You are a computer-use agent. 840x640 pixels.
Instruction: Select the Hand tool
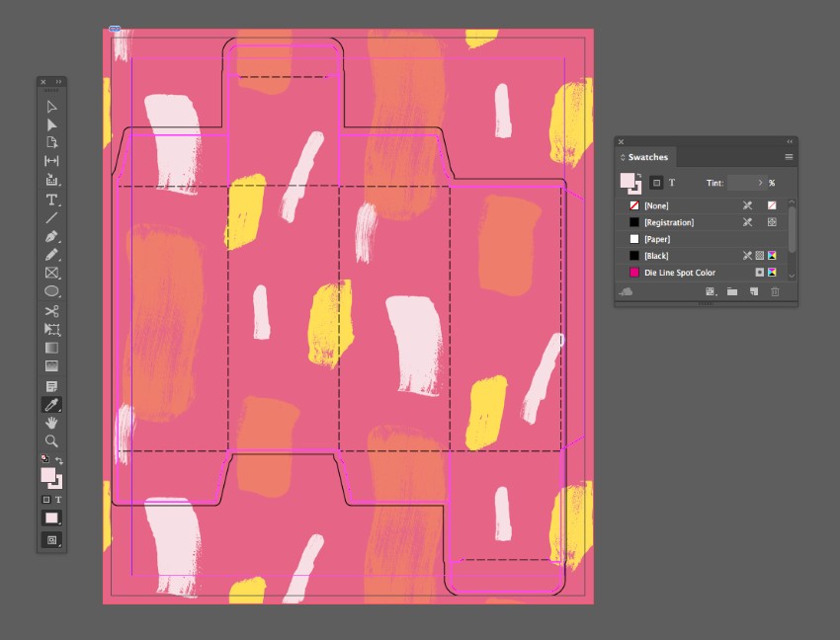point(51,423)
